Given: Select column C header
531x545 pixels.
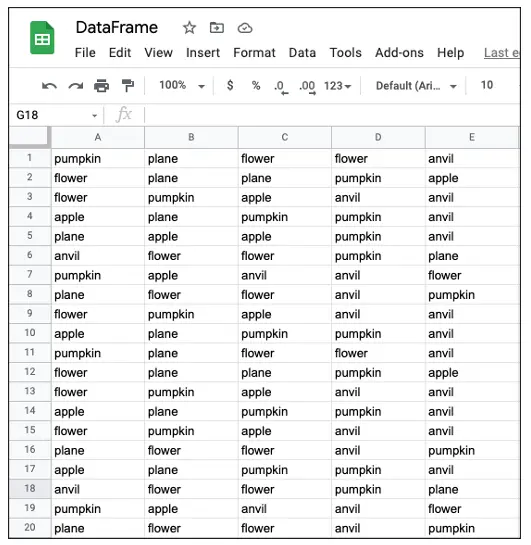Looking at the screenshot, I should [285, 137].
